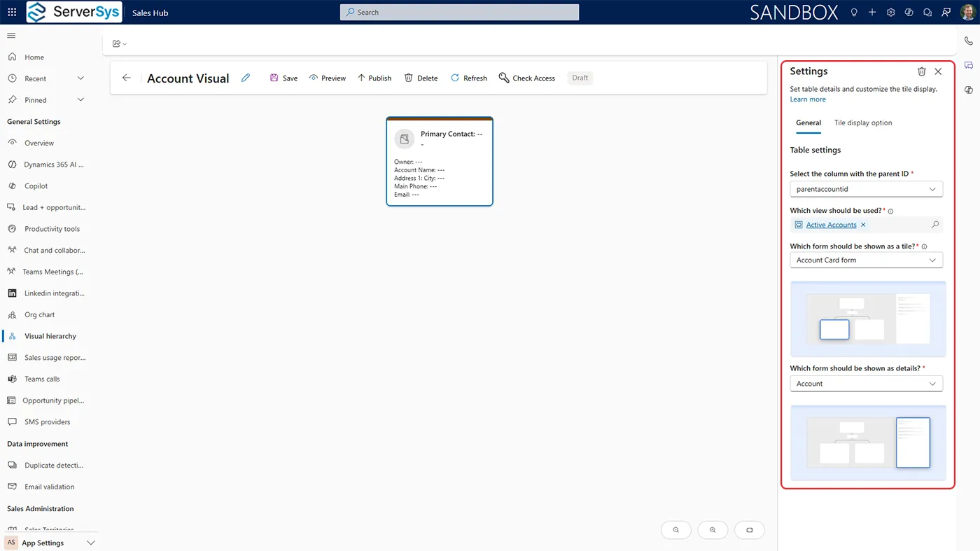Follow the Learn more link

coord(808,99)
